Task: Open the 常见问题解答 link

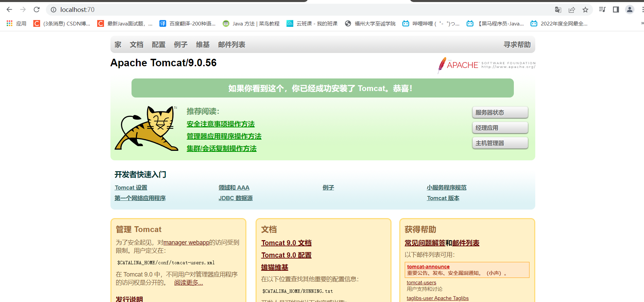Action: point(425,243)
